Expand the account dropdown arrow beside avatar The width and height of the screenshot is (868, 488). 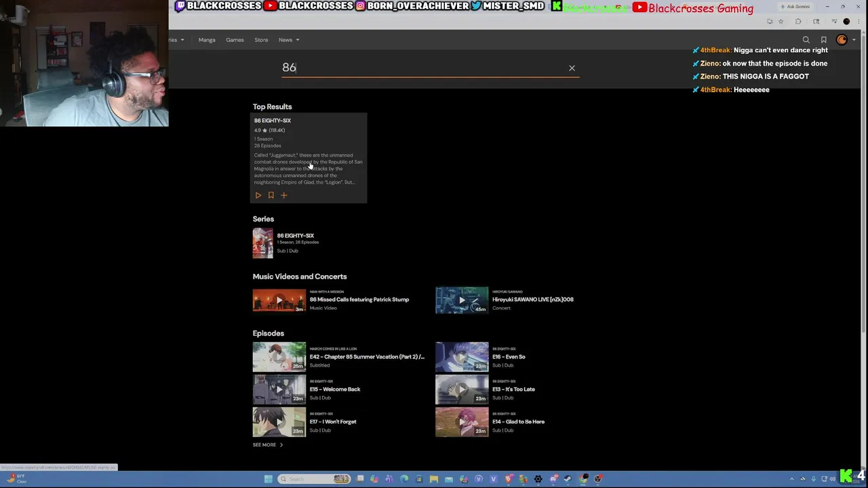(x=854, y=40)
